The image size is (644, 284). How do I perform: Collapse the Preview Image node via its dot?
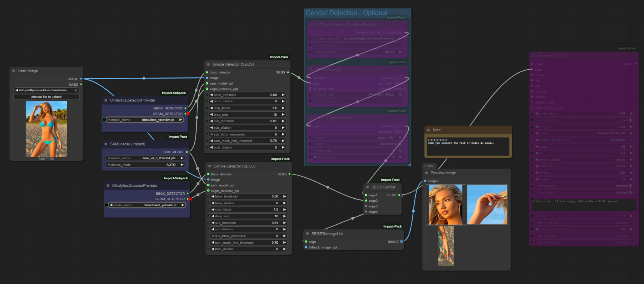[x=426, y=173]
